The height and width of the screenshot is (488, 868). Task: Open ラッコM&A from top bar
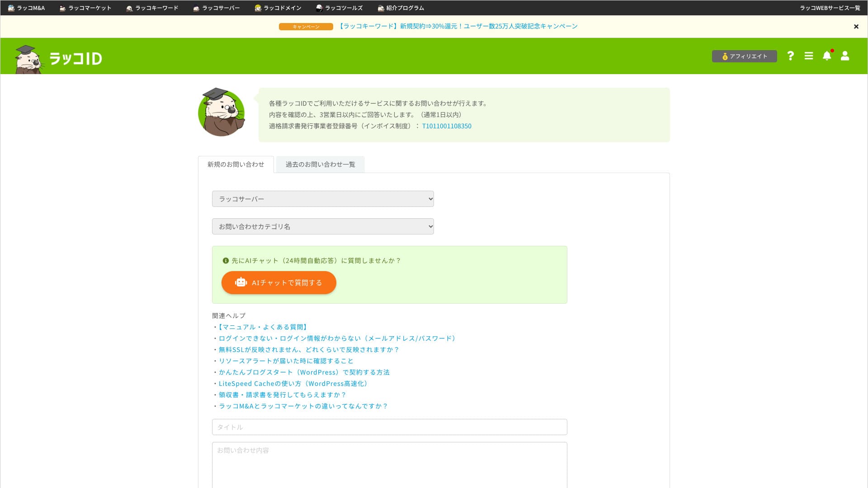coord(27,8)
